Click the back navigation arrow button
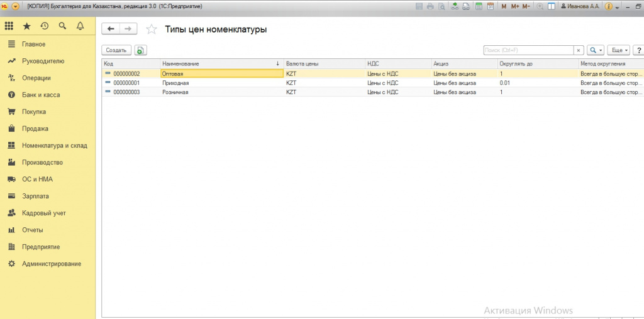 click(x=111, y=29)
